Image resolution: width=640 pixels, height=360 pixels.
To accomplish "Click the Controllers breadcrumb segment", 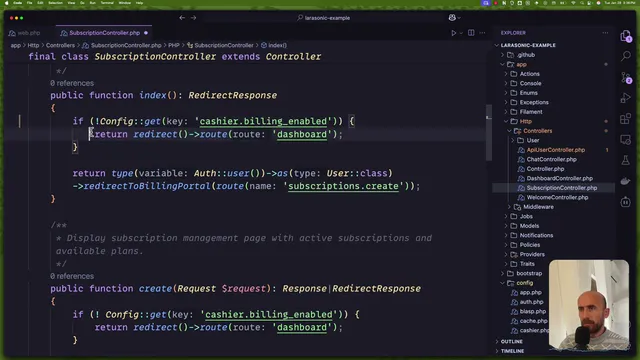I will pos(60,45).
